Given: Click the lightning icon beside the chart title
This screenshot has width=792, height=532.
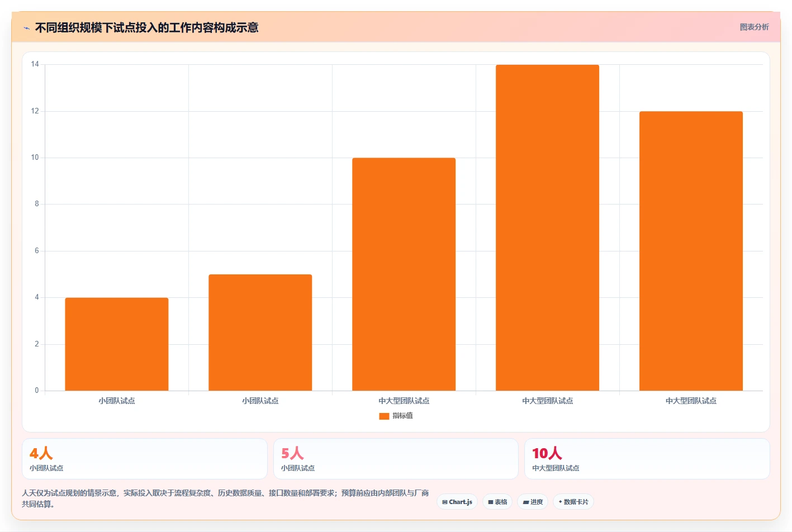Looking at the screenshot, I should [26, 28].
